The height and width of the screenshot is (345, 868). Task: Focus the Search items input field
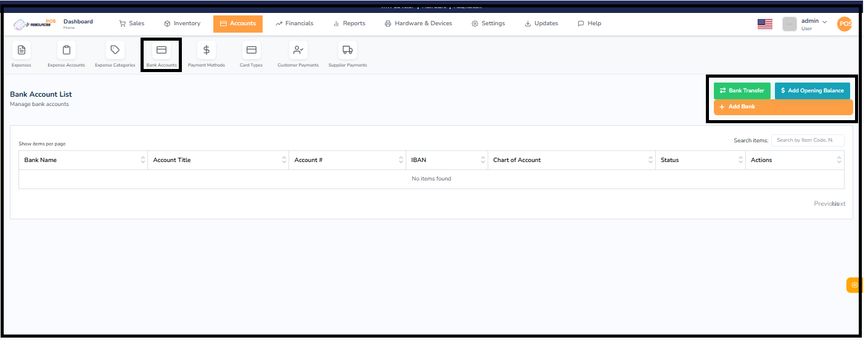point(808,140)
